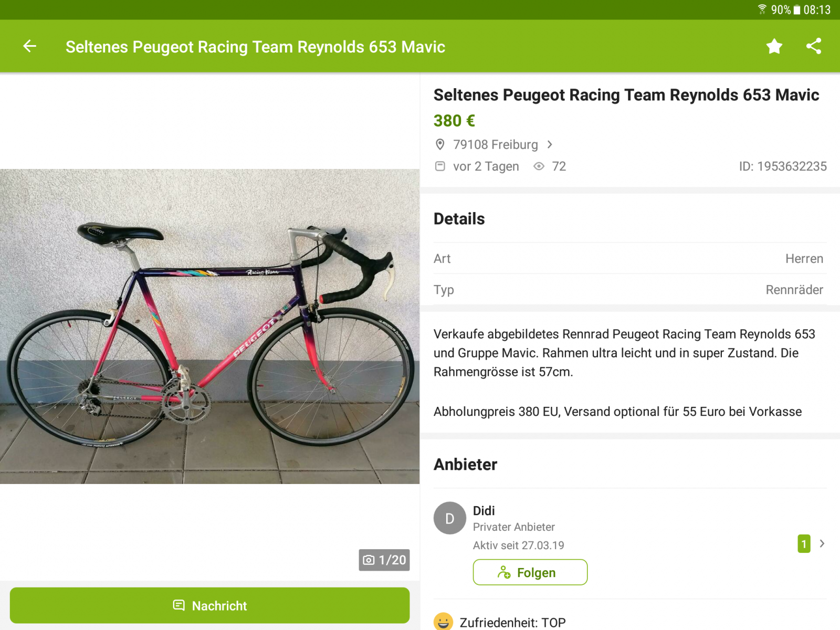This screenshot has width=840, height=630.
Task: Tap the Wi-Fi status icon
Action: [x=762, y=9]
